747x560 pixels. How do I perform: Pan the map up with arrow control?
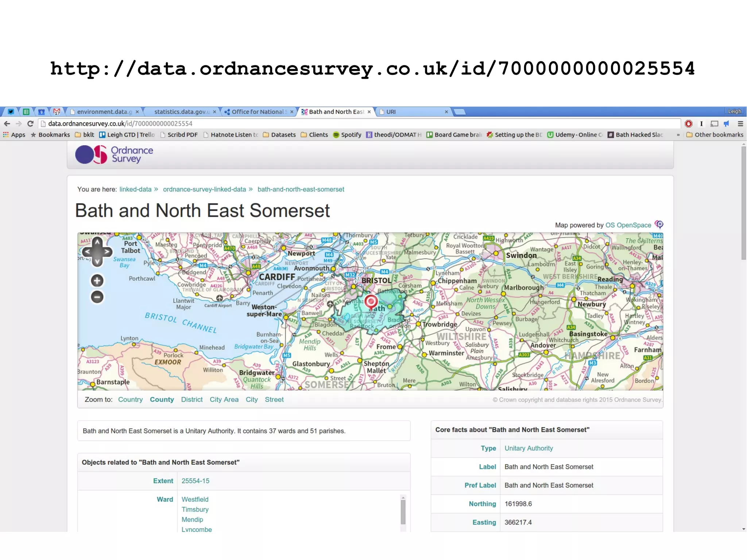pyautogui.click(x=97, y=242)
